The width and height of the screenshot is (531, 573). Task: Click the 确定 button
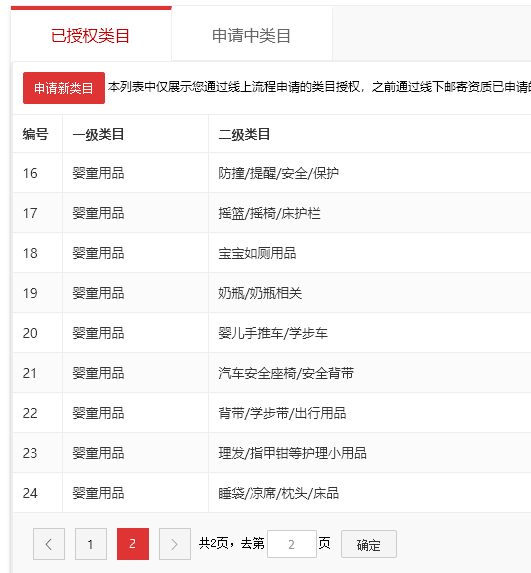point(369,544)
